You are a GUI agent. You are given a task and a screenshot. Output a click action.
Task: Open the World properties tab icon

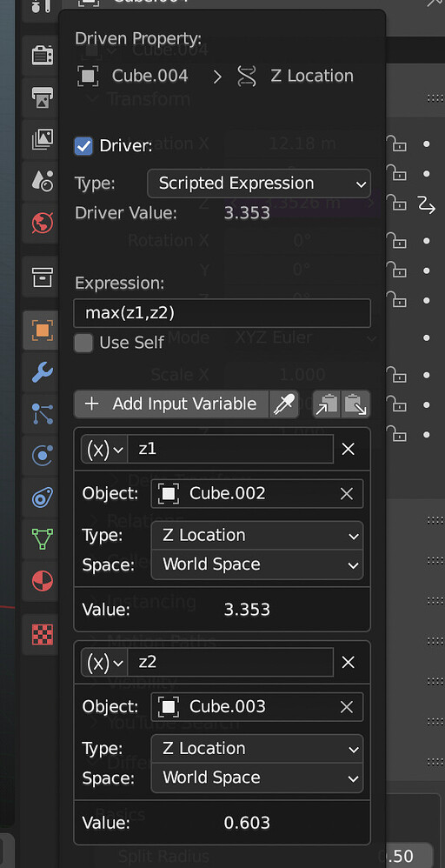click(x=42, y=223)
